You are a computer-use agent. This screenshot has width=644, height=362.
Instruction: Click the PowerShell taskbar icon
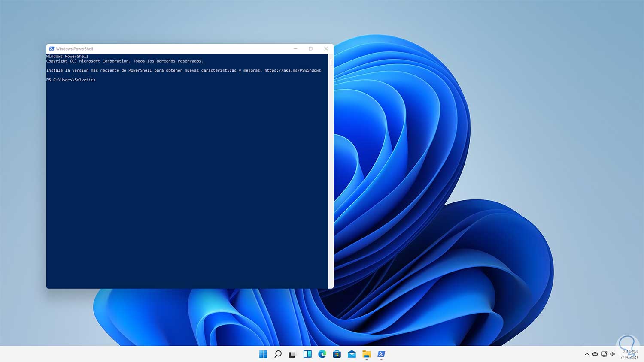[381, 354]
